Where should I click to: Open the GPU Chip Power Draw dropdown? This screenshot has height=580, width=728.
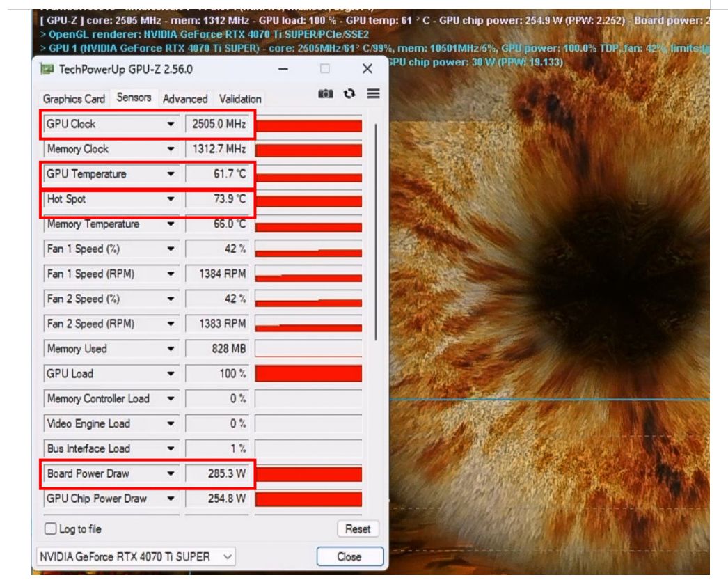point(171,499)
